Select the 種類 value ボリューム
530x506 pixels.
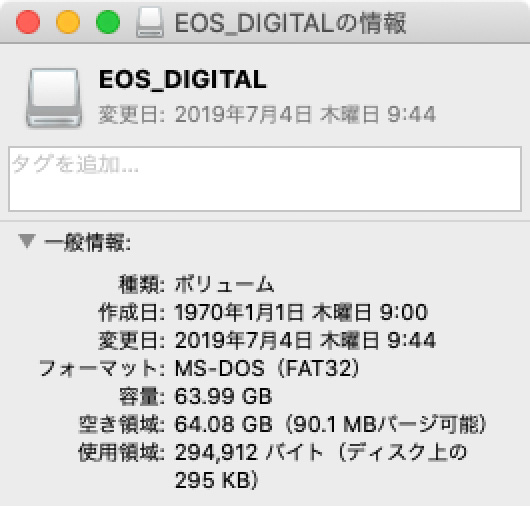[x=224, y=284]
